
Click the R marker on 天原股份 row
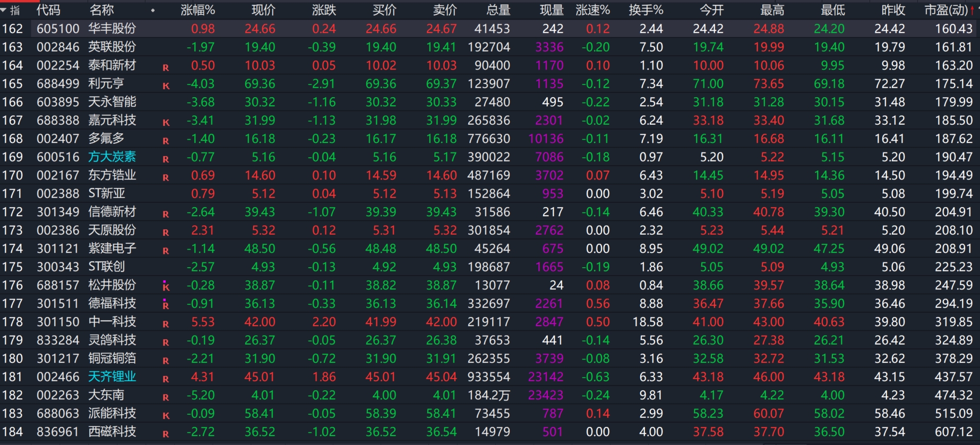[x=166, y=233]
